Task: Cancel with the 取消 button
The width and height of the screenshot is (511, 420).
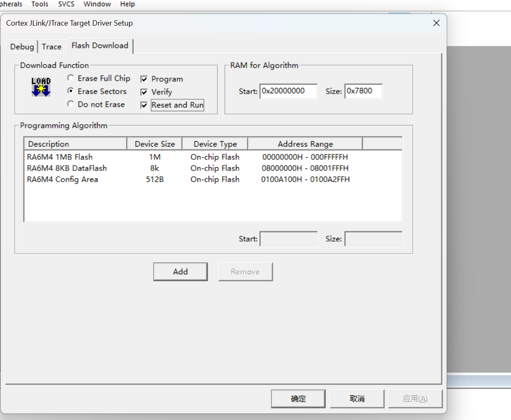Action: pos(357,399)
